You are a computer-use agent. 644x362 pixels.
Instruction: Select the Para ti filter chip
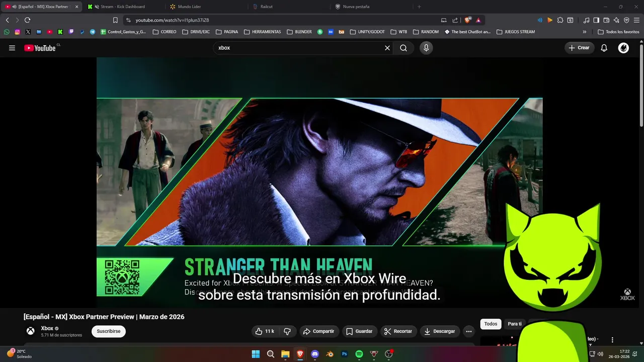click(514, 324)
